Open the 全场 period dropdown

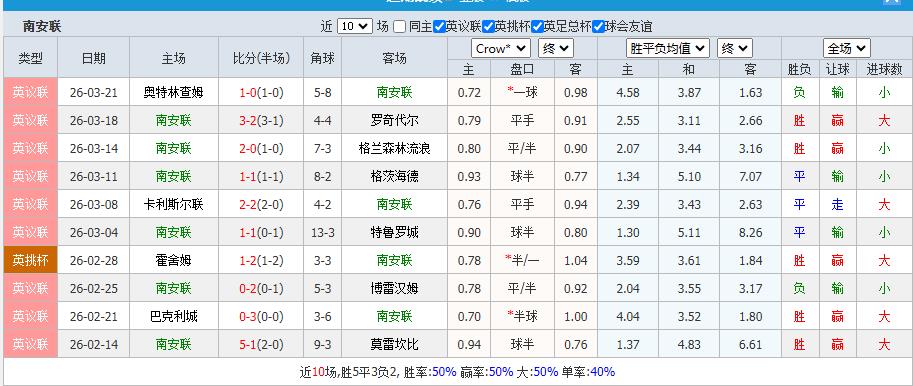[847, 48]
